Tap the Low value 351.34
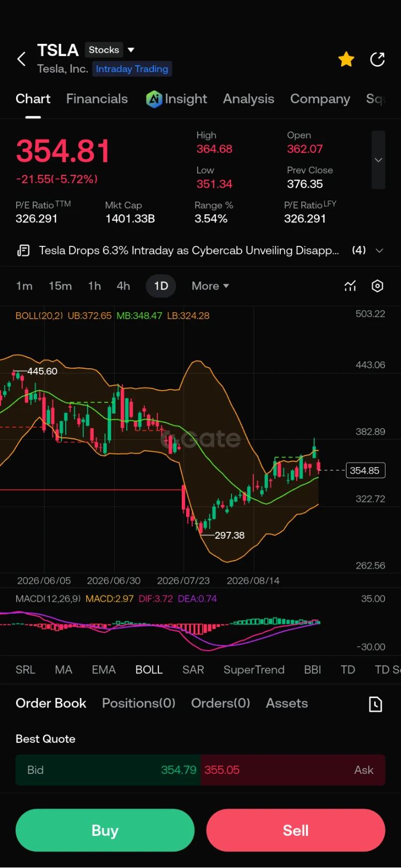This screenshot has height=868, width=401. (214, 184)
